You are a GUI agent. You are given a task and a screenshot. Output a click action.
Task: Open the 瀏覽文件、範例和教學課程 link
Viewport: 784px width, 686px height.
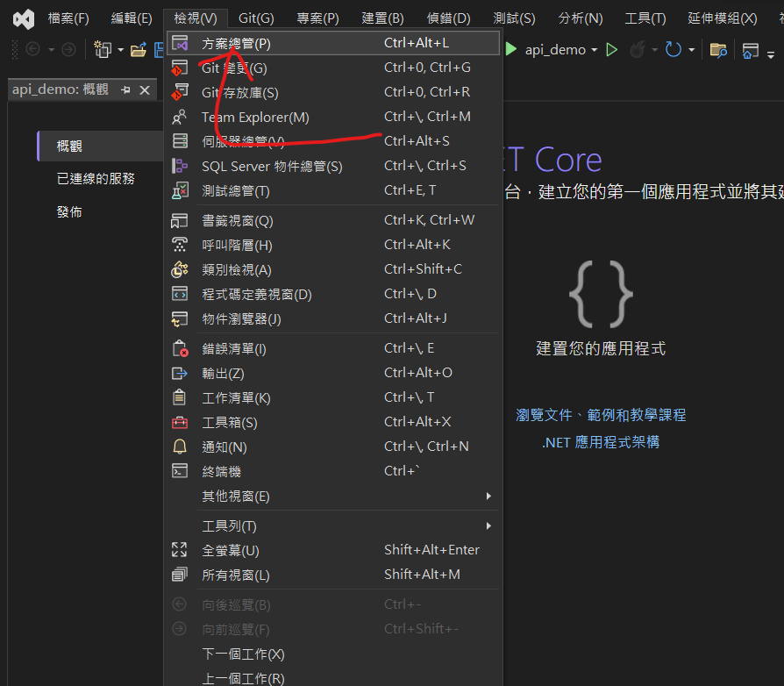click(x=601, y=415)
